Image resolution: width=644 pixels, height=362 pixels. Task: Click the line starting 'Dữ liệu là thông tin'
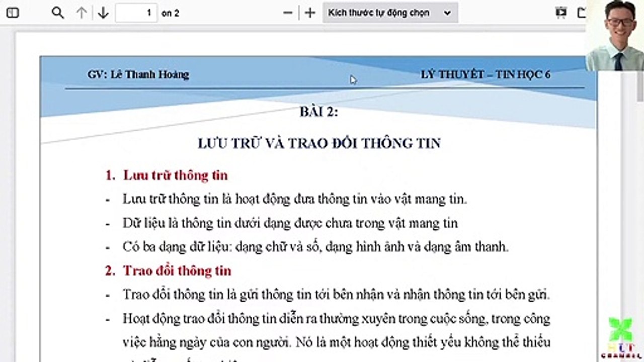[x=290, y=223]
